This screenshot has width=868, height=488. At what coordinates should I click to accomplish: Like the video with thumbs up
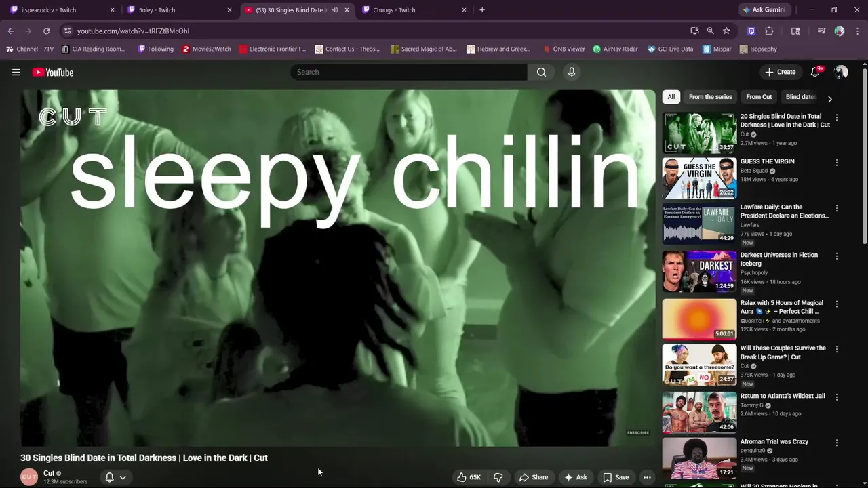[469, 477]
